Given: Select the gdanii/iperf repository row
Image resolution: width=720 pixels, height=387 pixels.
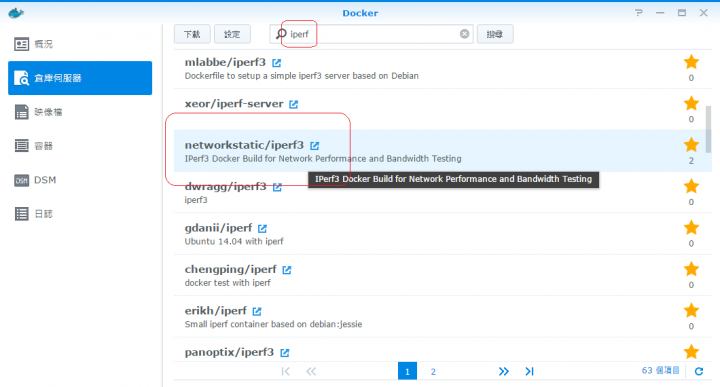Looking at the screenshot, I should point(443,234).
